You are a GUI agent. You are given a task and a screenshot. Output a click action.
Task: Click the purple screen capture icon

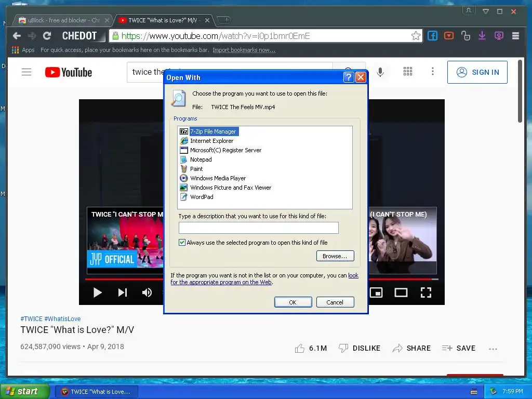(x=499, y=36)
